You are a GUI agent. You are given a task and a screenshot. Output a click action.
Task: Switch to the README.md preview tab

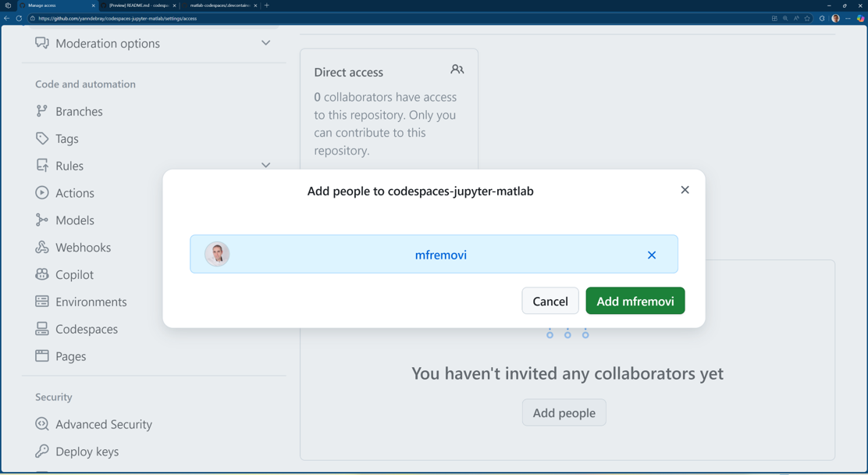[x=138, y=5]
